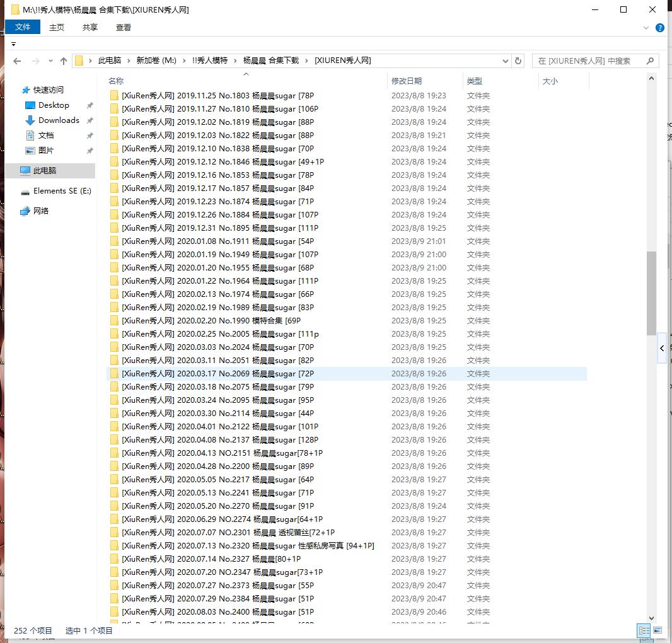Select folder 2019.12.31 No.1895 [111P
Screen dimensions: 672x643
220,228
